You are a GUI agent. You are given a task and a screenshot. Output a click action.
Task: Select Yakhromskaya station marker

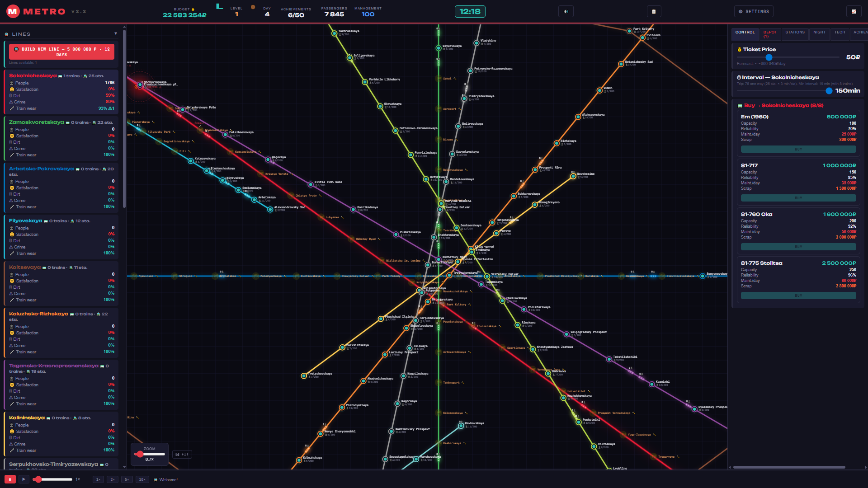(334, 33)
